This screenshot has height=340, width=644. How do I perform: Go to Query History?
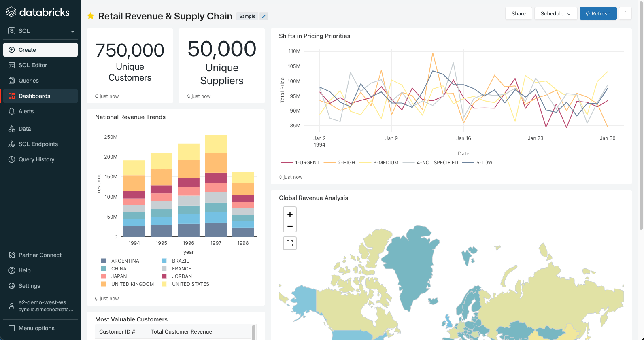[36, 159]
